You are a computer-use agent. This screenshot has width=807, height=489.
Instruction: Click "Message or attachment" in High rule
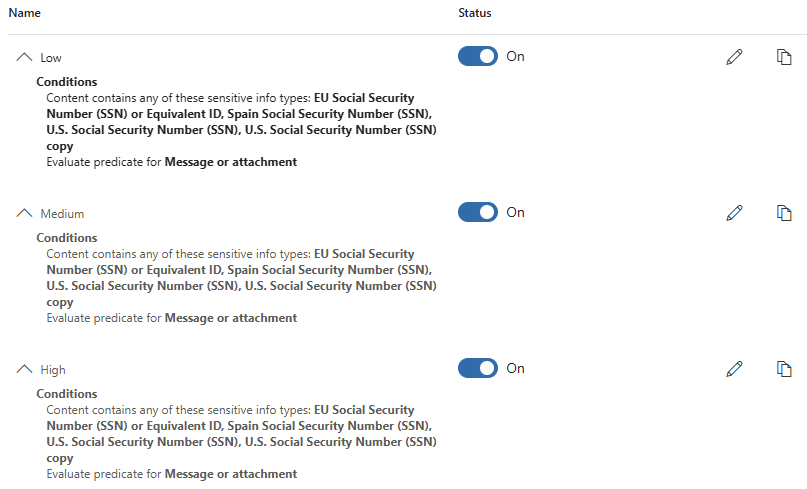point(230,474)
